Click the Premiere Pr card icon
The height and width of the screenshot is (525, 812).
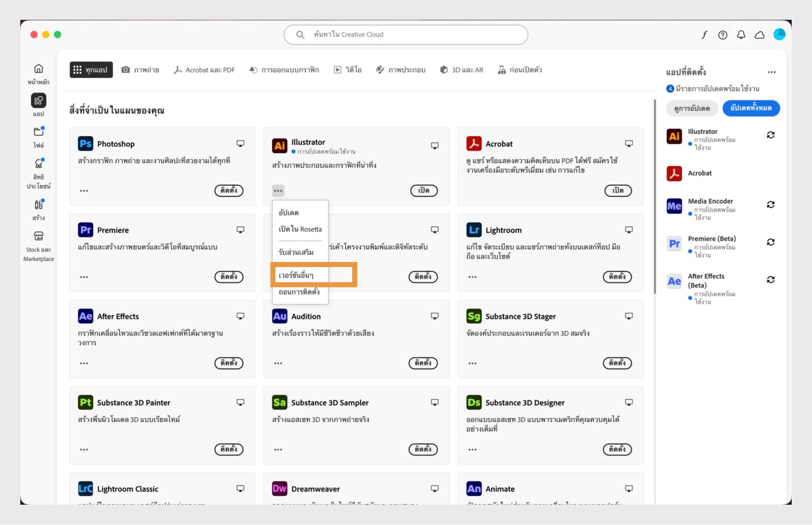tap(86, 230)
